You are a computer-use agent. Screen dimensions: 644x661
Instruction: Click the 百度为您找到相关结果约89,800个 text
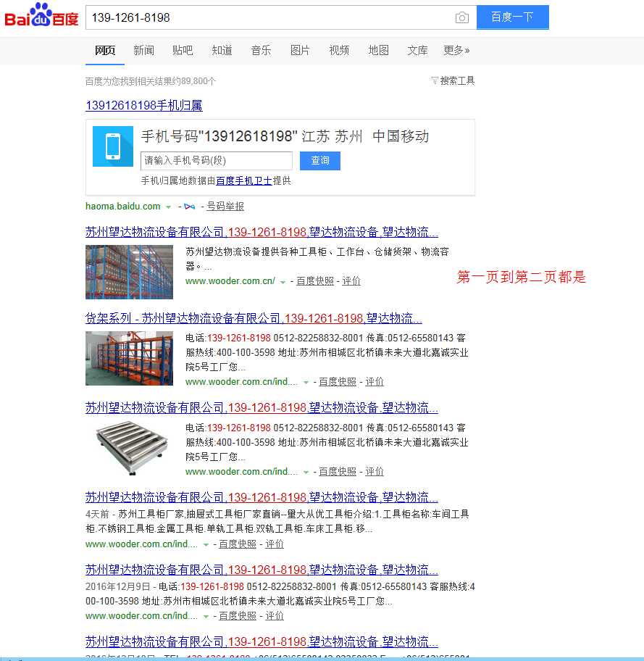point(151,81)
